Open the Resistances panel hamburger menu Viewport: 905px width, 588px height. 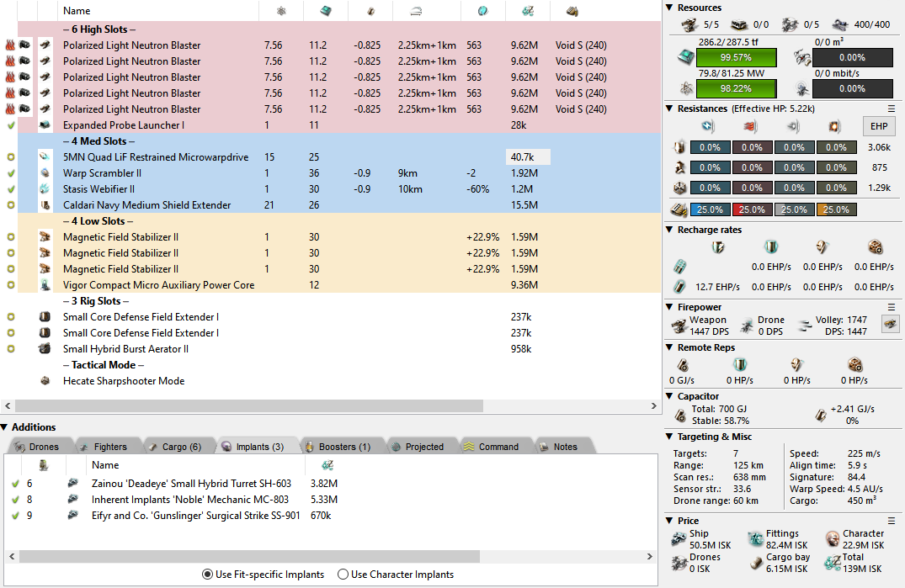click(x=892, y=109)
